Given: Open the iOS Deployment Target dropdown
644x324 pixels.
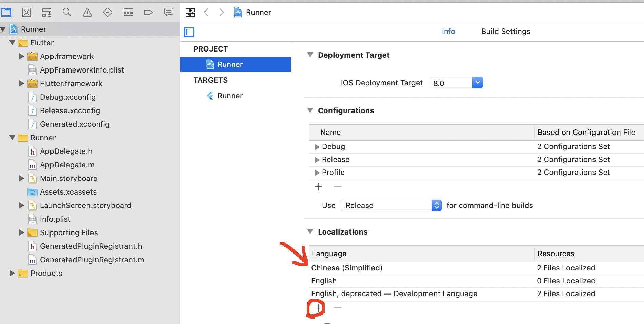Looking at the screenshot, I should [477, 82].
